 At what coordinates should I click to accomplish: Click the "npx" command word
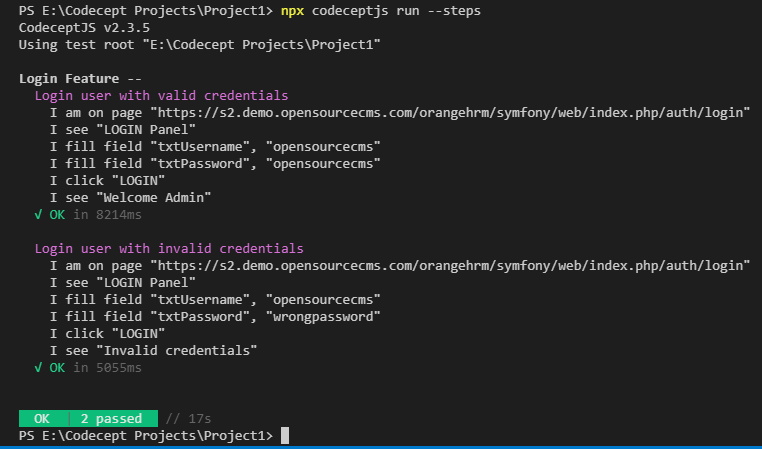(x=293, y=11)
